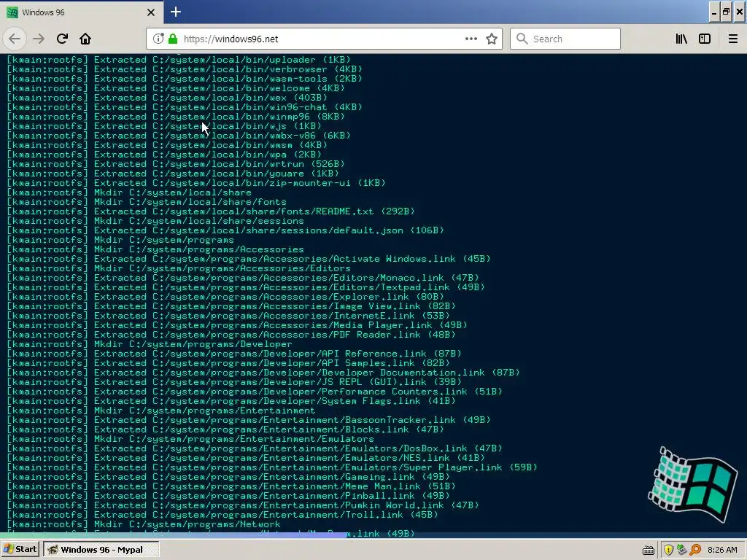Click log line 'win96-chat (4KB)'
The image size is (747, 560).
[185, 107]
